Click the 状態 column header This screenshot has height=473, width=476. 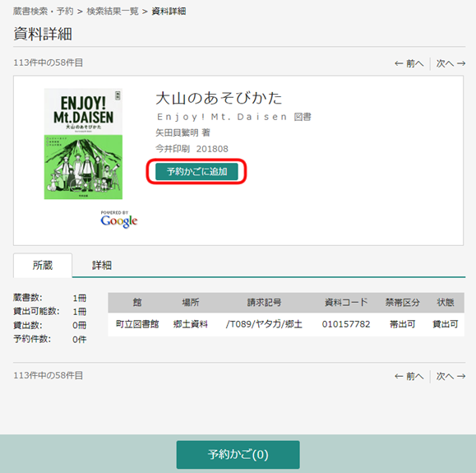click(x=446, y=303)
